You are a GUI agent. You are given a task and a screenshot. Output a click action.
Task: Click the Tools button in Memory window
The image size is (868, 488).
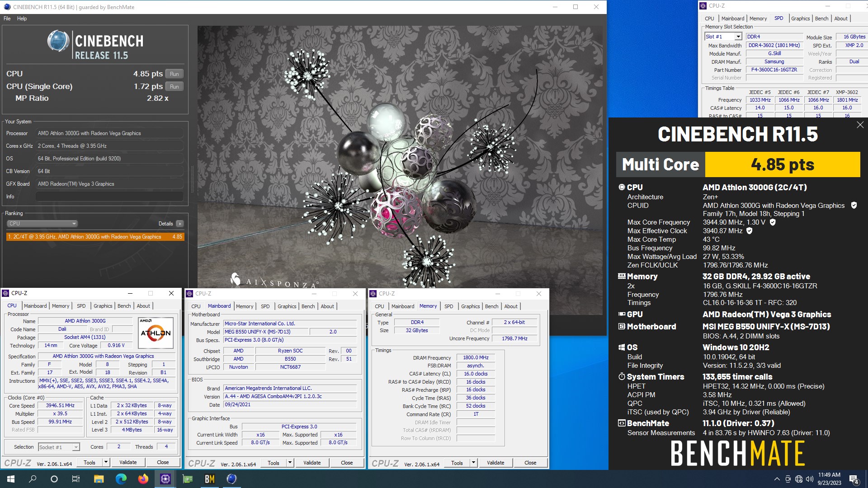(x=457, y=463)
